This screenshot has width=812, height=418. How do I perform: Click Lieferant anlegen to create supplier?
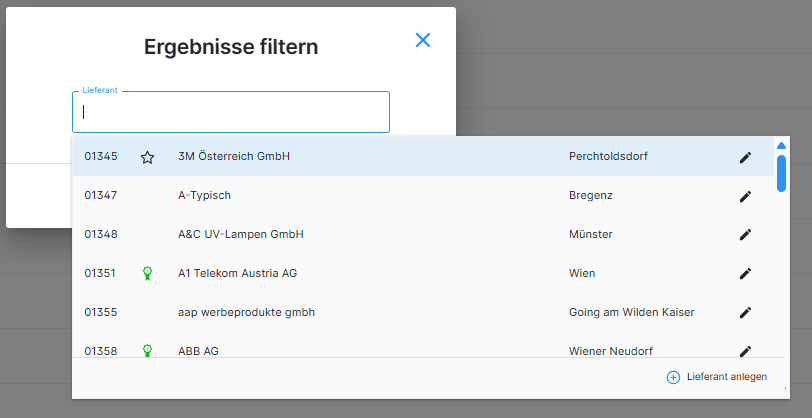point(717,377)
